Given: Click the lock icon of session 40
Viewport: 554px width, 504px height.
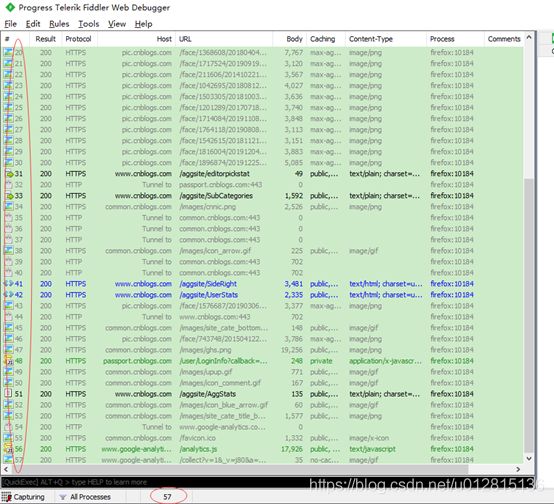Looking at the screenshot, I should [x=8, y=273].
